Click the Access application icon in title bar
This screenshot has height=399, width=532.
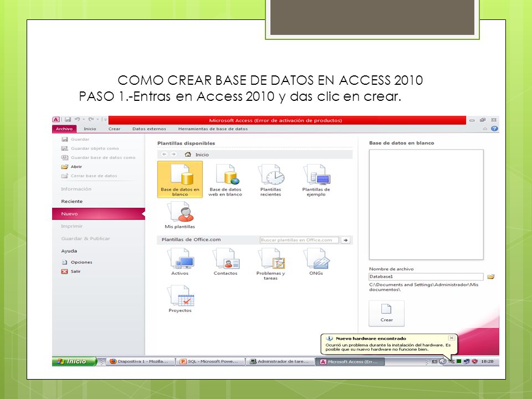point(56,120)
